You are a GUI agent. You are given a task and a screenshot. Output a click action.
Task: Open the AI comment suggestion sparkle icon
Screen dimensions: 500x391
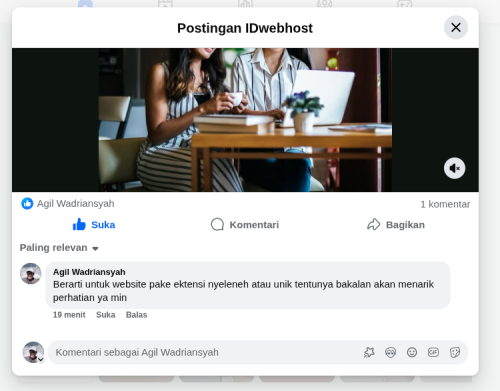pos(369,352)
